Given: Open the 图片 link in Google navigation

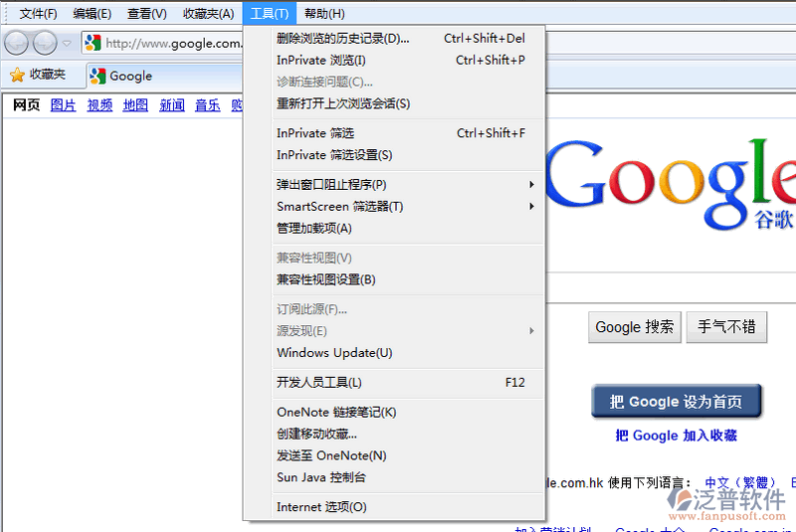Looking at the screenshot, I should [63, 105].
